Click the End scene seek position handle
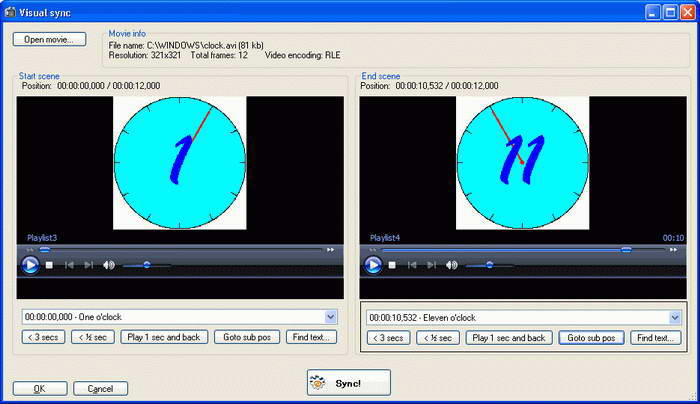This screenshot has height=404, width=700. tap(626, 250)
